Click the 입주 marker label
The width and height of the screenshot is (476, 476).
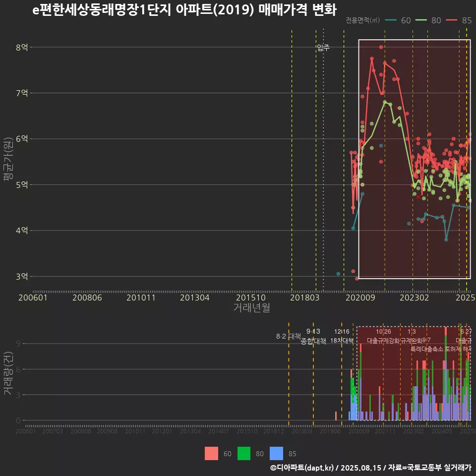323,48
